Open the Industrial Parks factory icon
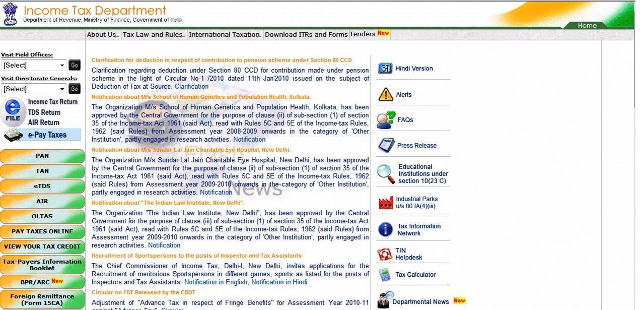 click(386, 203)
